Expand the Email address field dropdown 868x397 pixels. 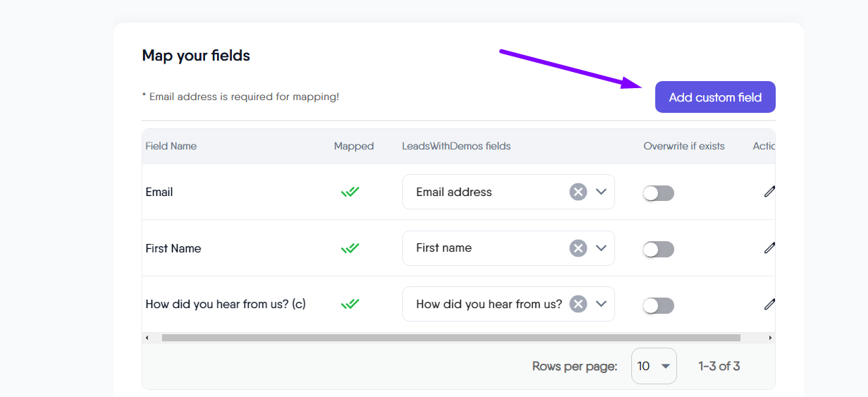601,192
